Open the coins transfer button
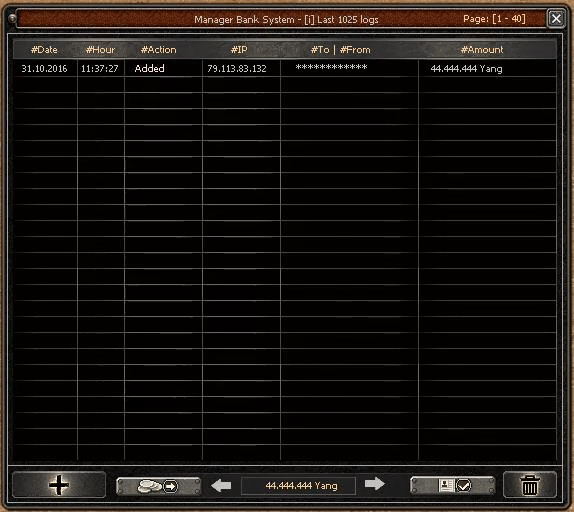574x512 pixels. (x=159, y=486)
